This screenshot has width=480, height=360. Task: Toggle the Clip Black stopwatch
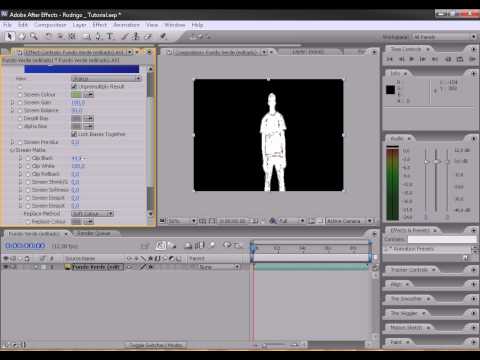(28, 158)
